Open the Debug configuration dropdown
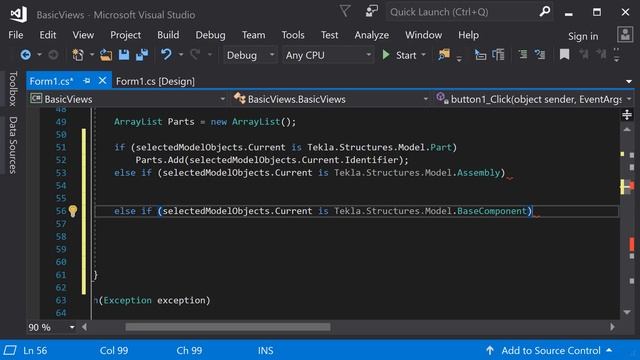Viewport: 640px width, 360px height. click(250, 55)
